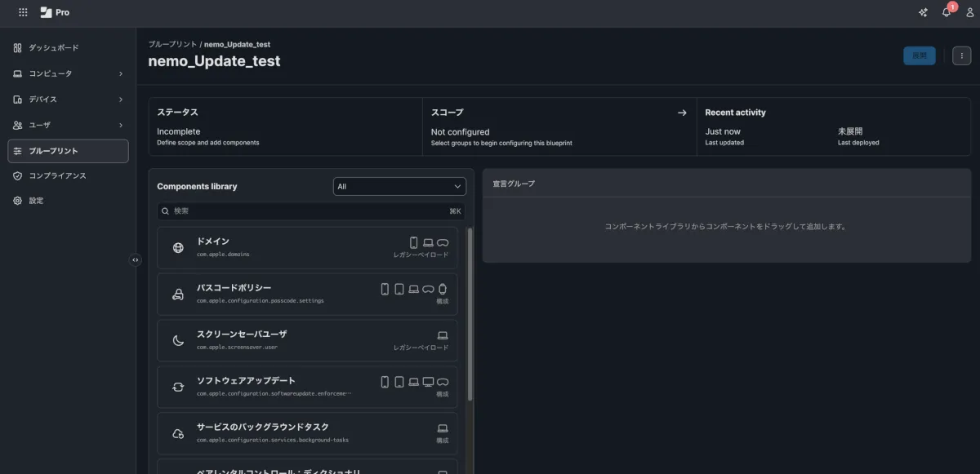Open the user account profile icon
Screen dimensions: 980x474
coord(969,12)
